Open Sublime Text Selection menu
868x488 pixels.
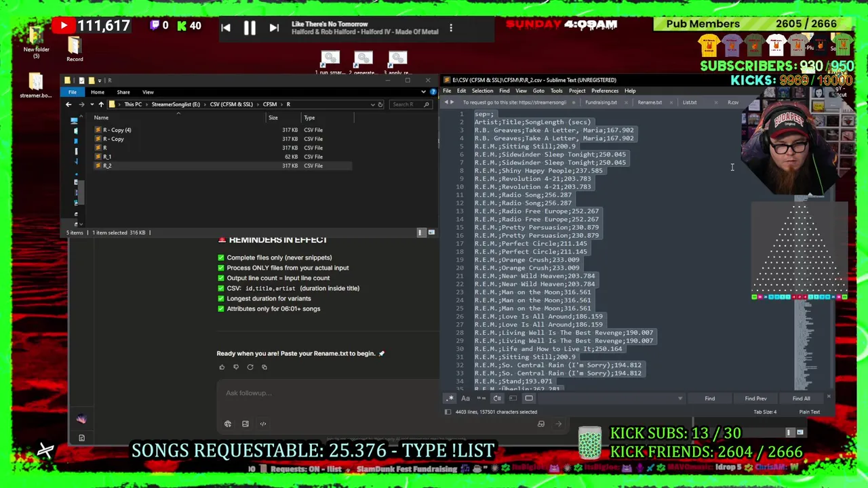pyautogui.click(x=482, y=91)
